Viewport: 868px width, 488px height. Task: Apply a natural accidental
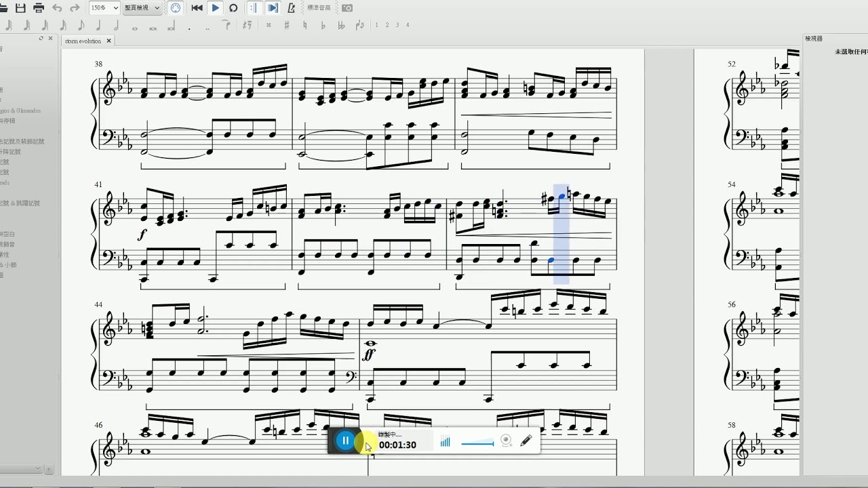tap(304, 26)
